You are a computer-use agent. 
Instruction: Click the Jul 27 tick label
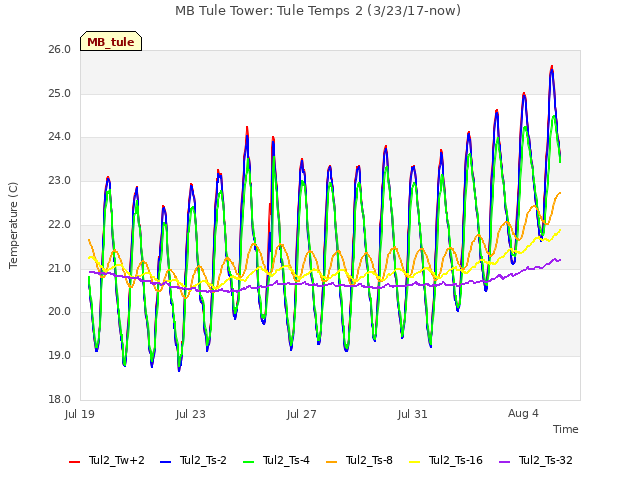[302, 414]
